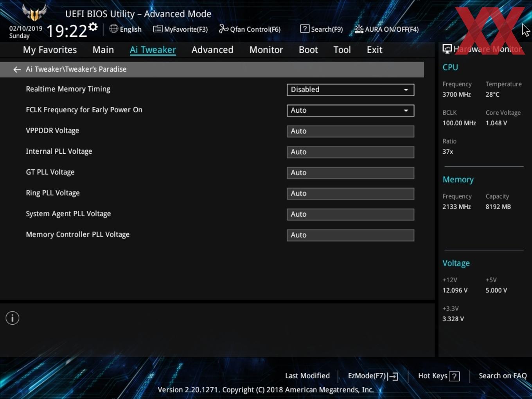532x399 pixels.
Task: Click BCLK 100.00 MHz value
Action: coord(459,123)
